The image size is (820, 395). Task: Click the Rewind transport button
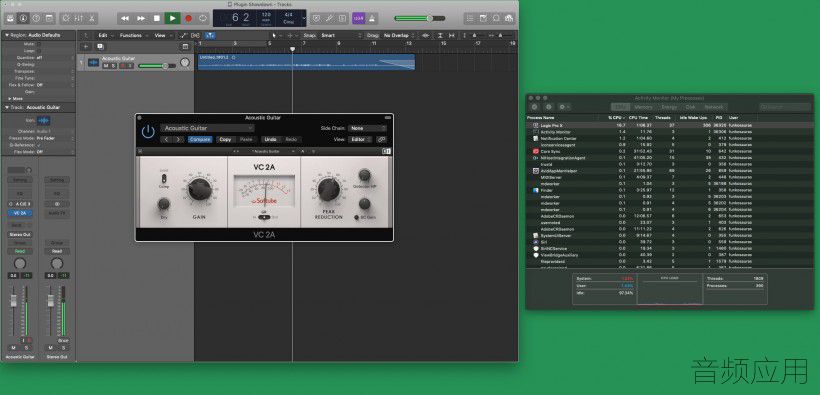point(125,18)
